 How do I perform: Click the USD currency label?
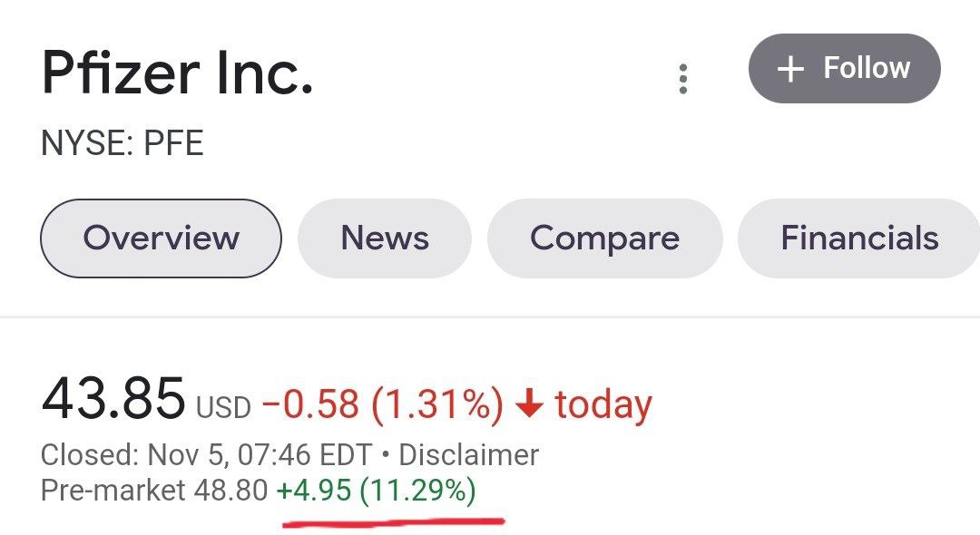(223, 408)
